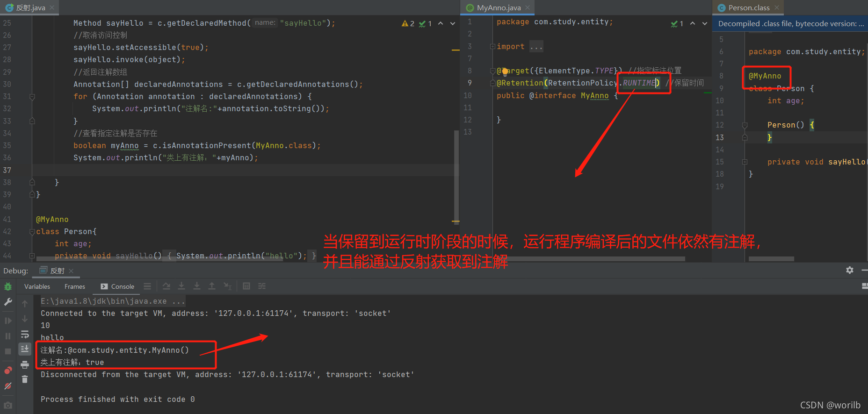The image size is (868, 414).
Task: Go to previous problem in MyAnno.java
Action: (x=693, y=23)
